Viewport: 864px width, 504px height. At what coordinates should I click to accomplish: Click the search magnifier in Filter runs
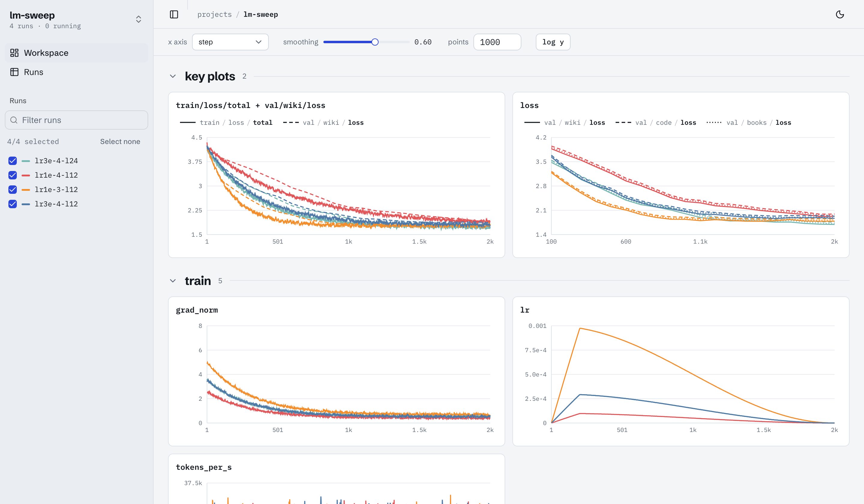click(14, 120)
